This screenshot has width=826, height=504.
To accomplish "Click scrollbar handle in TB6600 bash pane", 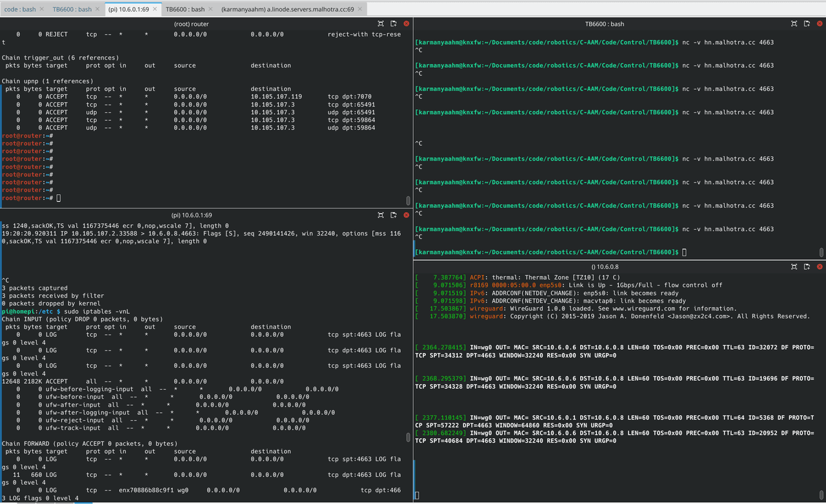I will point(821,252).
